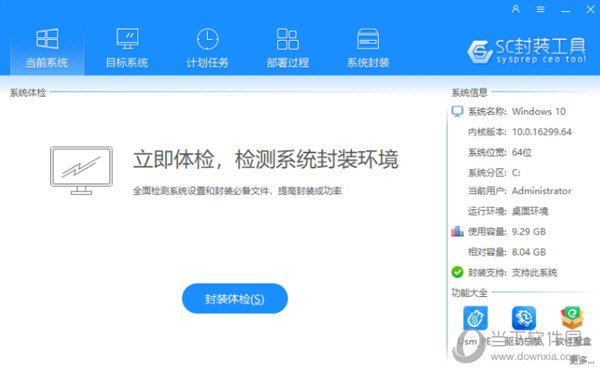This screenshot has width=600, height=380.
Task: Select the Windows 10 system name value
Action: tap(538, 111)
